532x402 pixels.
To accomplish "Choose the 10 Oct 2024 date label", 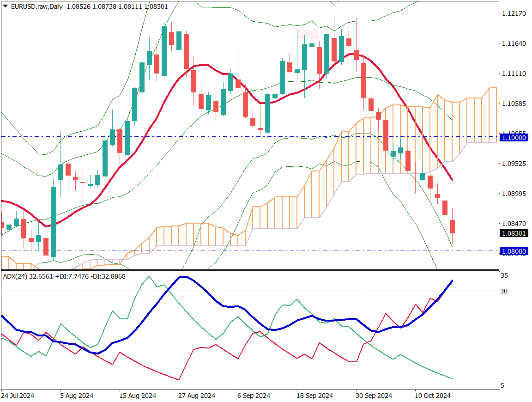I will (x=433, y=396).
